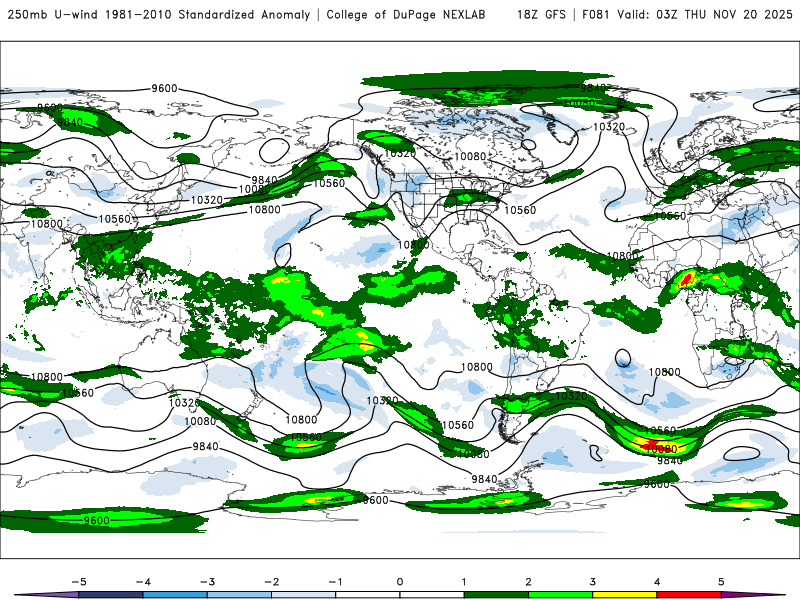Viewport: 800px width, 600px height.
Task: Click the '0' colorbar tick label
Action: click(400, 582)
